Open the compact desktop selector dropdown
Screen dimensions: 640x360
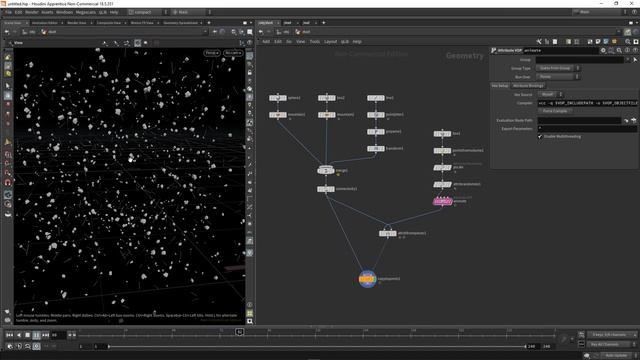click(147, 12)
